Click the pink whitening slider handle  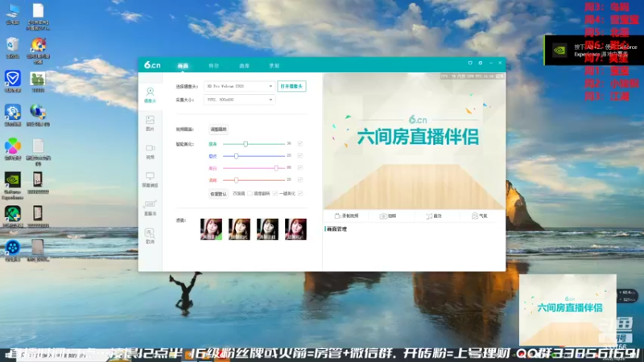click(x=276, y=168)
